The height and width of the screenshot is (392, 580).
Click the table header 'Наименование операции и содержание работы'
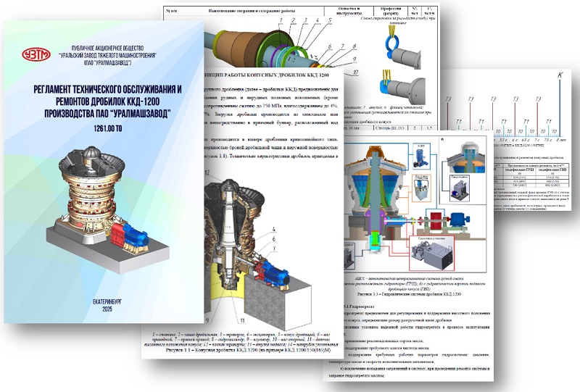[x=252, y=11]
